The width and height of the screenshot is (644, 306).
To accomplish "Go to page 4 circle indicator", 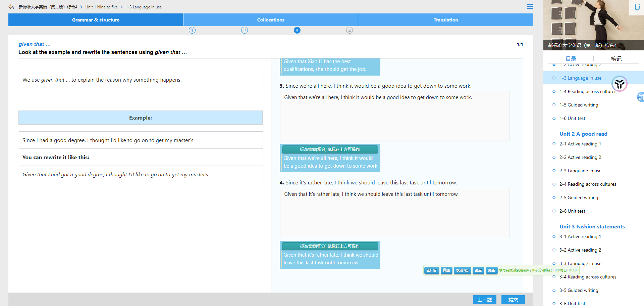I will tap(349, 31).
